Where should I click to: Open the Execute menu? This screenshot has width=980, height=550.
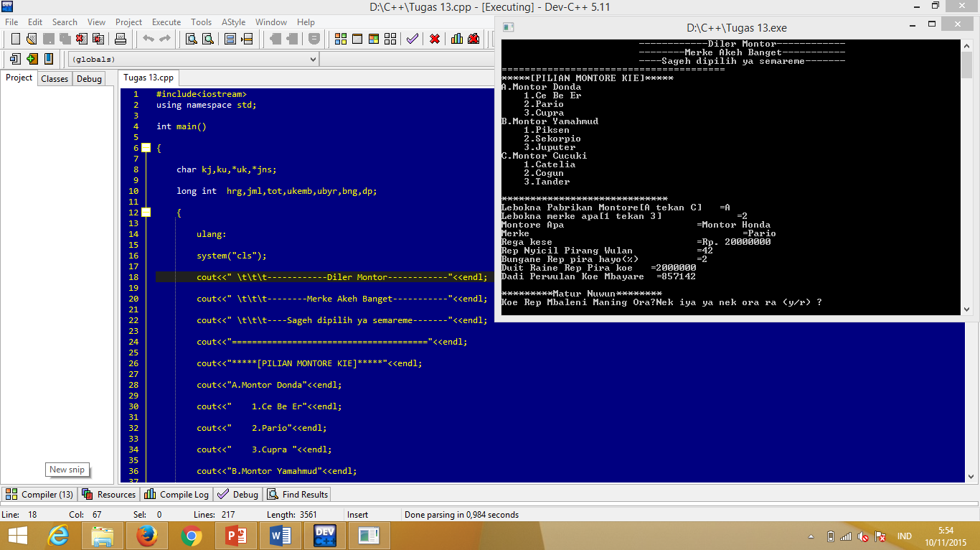[166, 22]
